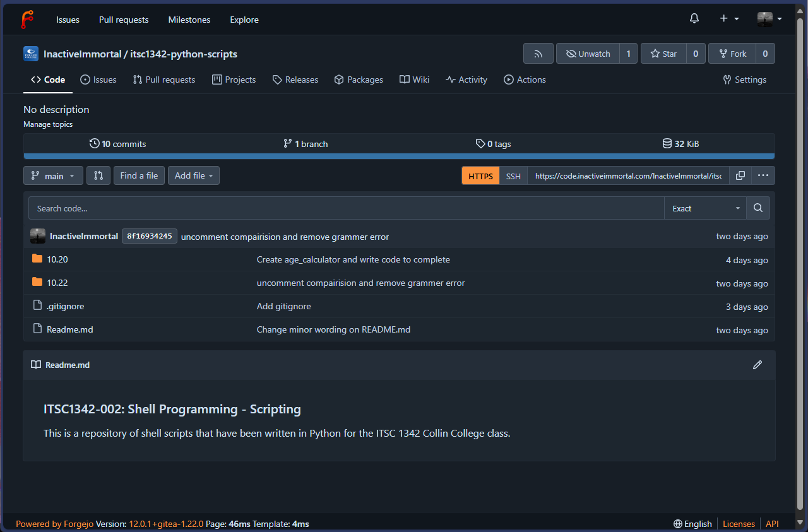
Task: Copy the clone URL using the copy icon
Action: [740, 175]
